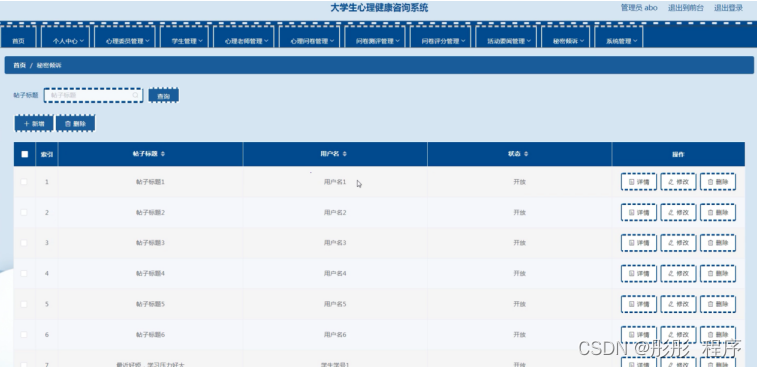This screenshot has height=368, width=757.
Task: Modify the 帖子标题3 entry
Action: [678, 243]
